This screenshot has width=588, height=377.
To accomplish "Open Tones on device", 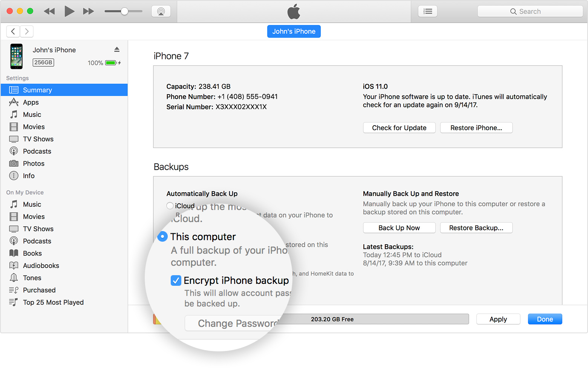I will click(x=64, y=278).
